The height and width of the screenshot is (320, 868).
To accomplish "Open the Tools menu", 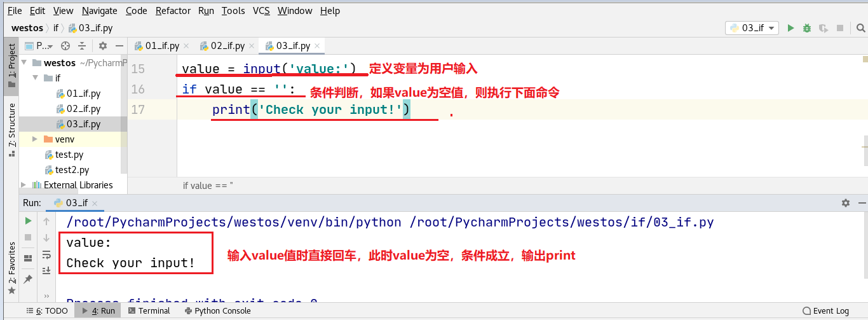I will pos(233,11).
